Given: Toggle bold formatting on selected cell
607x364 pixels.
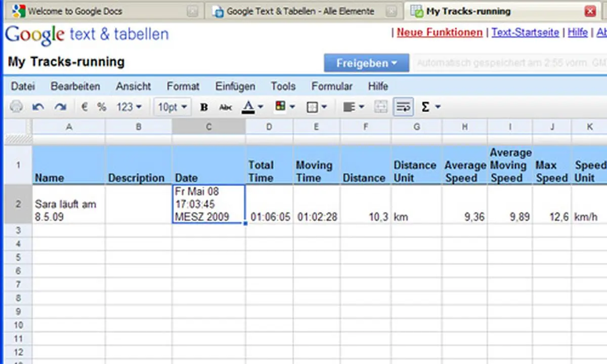Looking at the screenshot, I should point(203,107).
